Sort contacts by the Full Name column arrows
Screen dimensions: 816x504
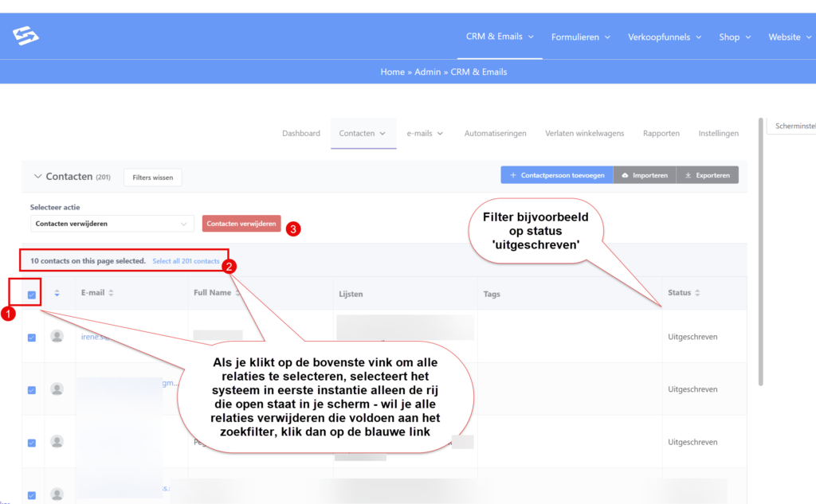237,293
